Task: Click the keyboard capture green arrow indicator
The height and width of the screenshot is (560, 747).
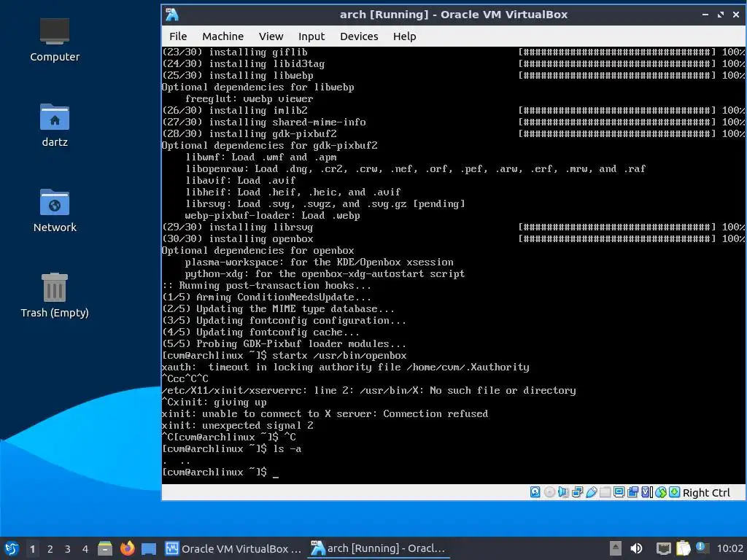Action: (674, 492)
